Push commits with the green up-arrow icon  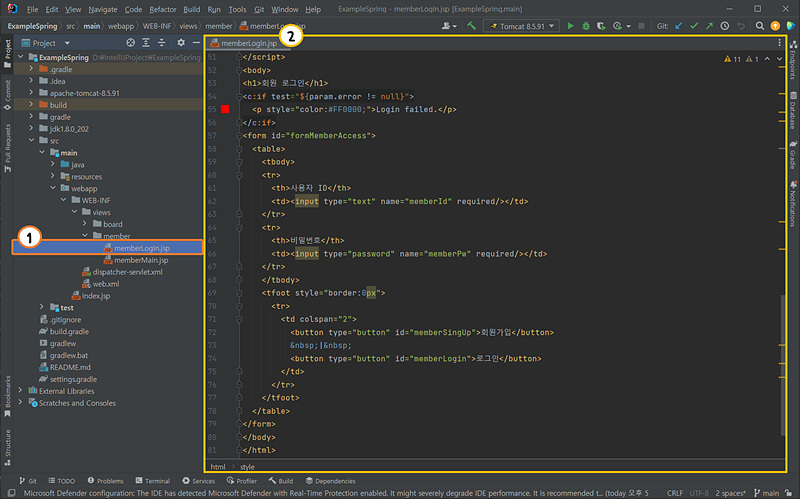[x=709, y=26]
